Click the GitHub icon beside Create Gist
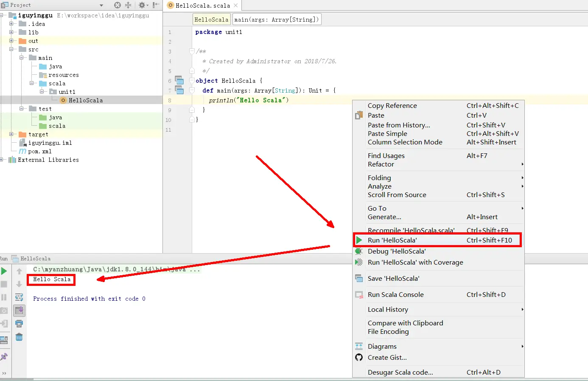 point(359,357)
